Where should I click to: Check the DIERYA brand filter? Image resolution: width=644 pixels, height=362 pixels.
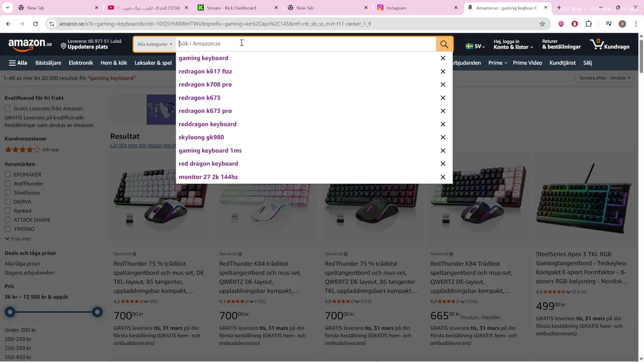8,202
